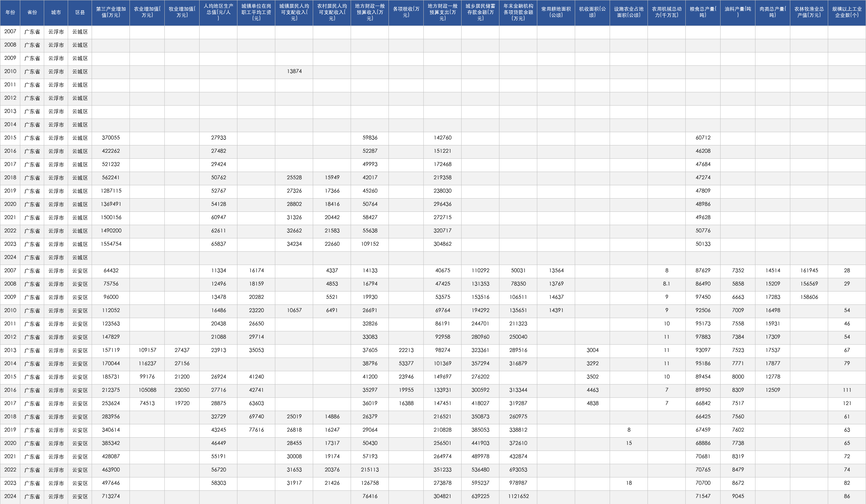Click cell value 1121652 in 2024 row
The width and height of the screenshot is (866, 504).
point(518,496)
